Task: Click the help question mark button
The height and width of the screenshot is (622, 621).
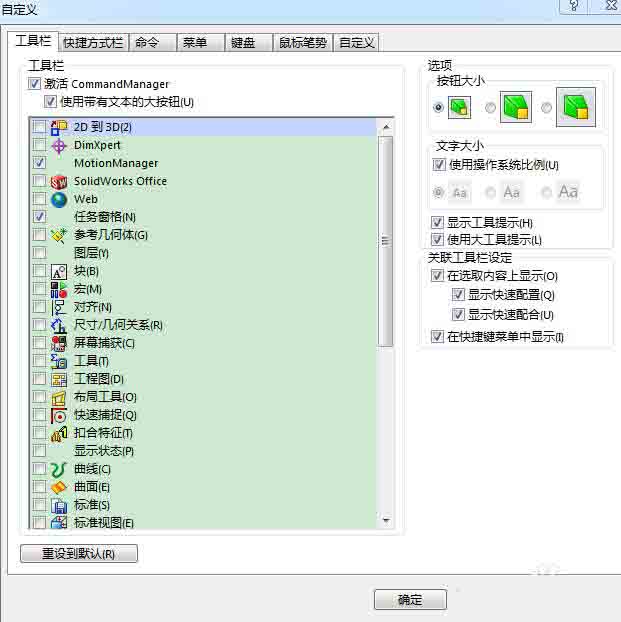Action: pyautogui.click(x=574, y=6)
